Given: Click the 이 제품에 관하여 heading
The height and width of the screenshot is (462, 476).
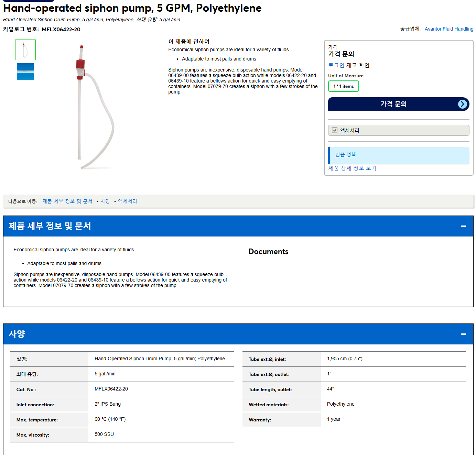Looking at the screenshot, I should click(189, 42).
